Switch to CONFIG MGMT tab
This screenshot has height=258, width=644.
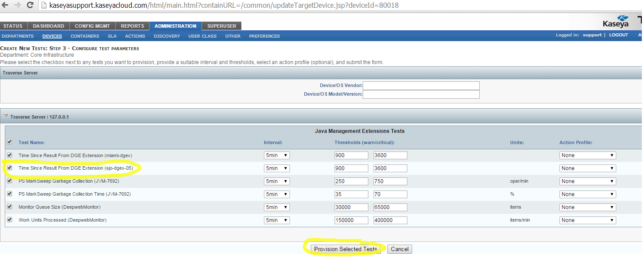(92, 26)
